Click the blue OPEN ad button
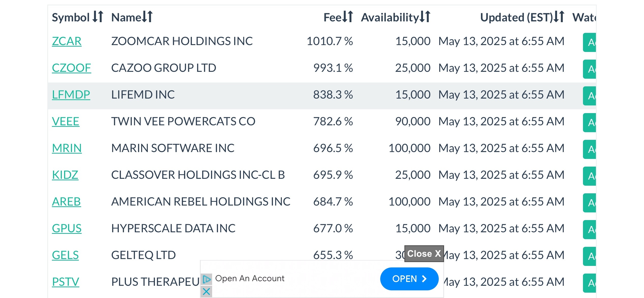 (x=409, y=279)
